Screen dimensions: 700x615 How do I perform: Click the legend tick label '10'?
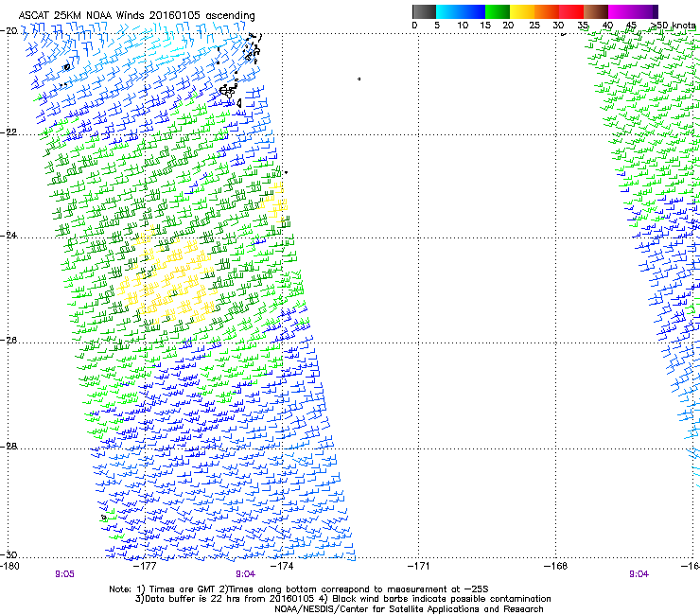tap(463, 25)
